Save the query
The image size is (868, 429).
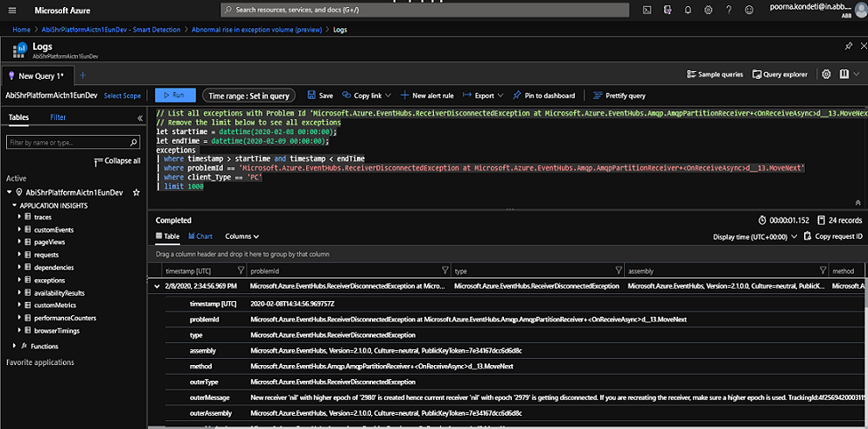[320, 95]
